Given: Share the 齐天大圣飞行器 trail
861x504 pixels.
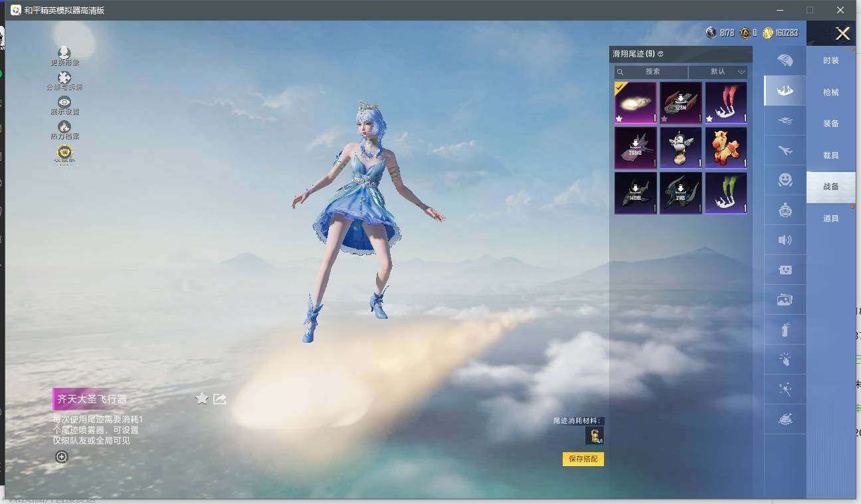Looking at the screenshot, I should pyautogui.click(x=220, y=398).
